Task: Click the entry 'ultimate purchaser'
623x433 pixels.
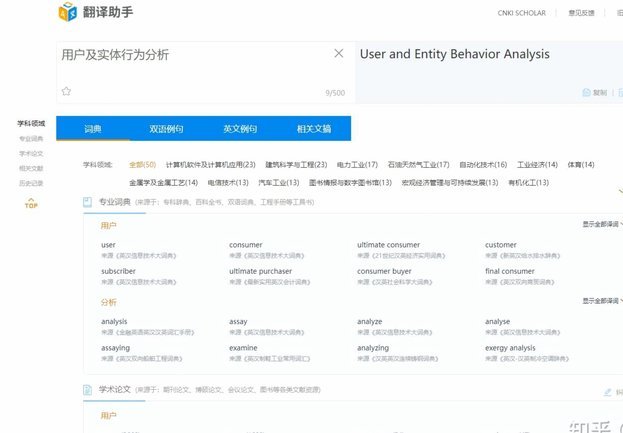Action: tap(260, 271)
